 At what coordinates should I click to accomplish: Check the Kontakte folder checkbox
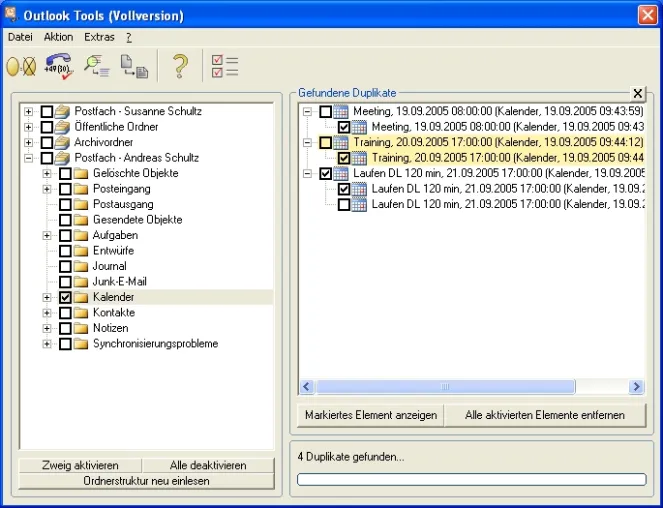point(65,313)
